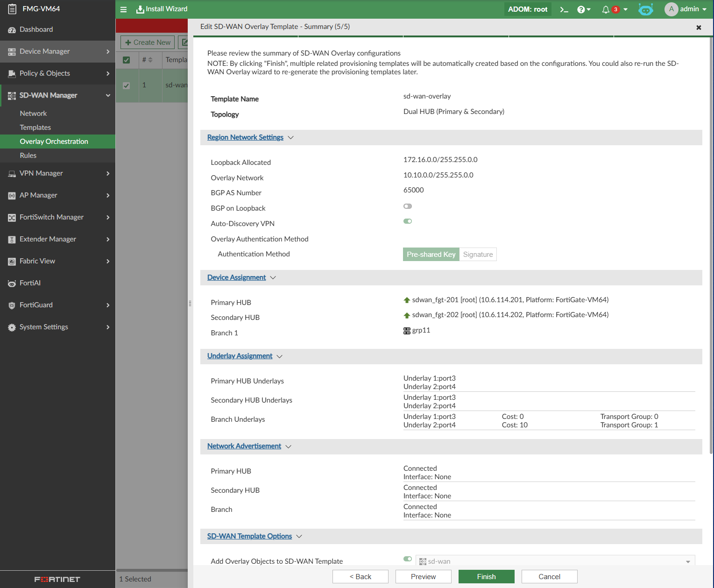The width and height of the screenshot is (714, 588).
Task: Click the admin avatar icon
Action: coord(671,9)
